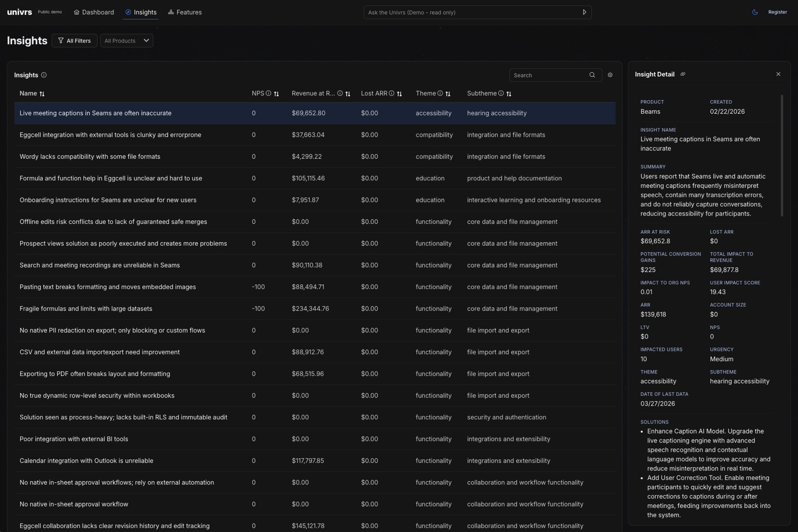Sort by Theme column

click(448, 94)
